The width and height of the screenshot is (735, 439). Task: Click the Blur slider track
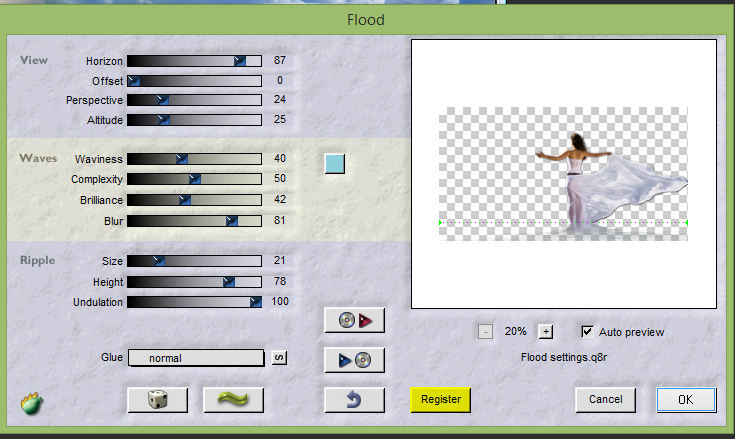[x=194, y=220]
